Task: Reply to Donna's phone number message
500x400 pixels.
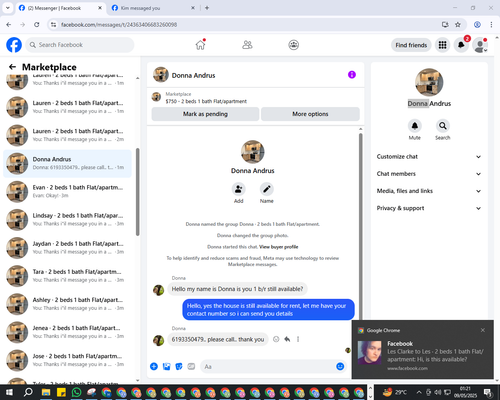Action: (x=287, y=339)
